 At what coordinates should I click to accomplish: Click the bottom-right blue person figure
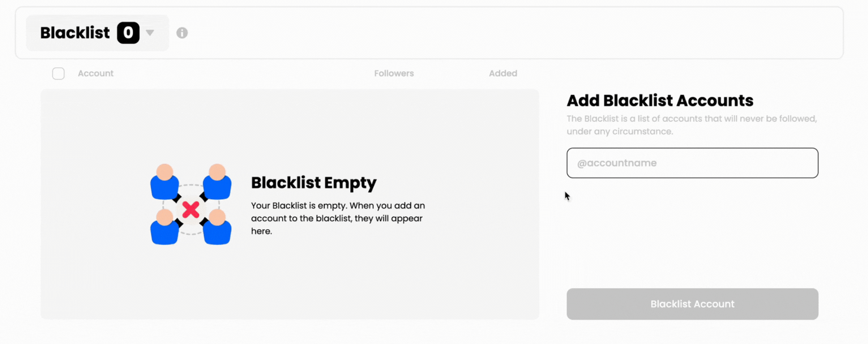coord(217,228)
